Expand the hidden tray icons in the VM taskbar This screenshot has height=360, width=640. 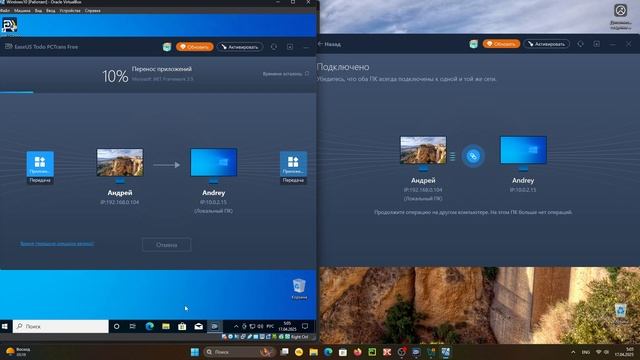click(236, 327)
